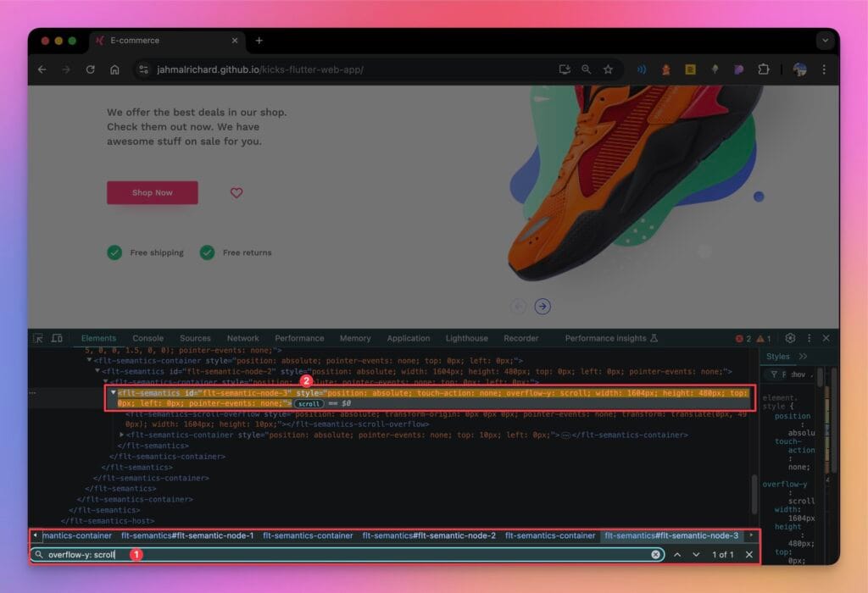Open the Performance insights tab

coord(611,338)
